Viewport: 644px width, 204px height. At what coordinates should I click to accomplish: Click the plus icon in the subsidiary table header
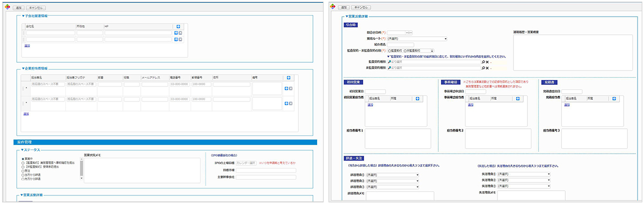tap(178, 26)
